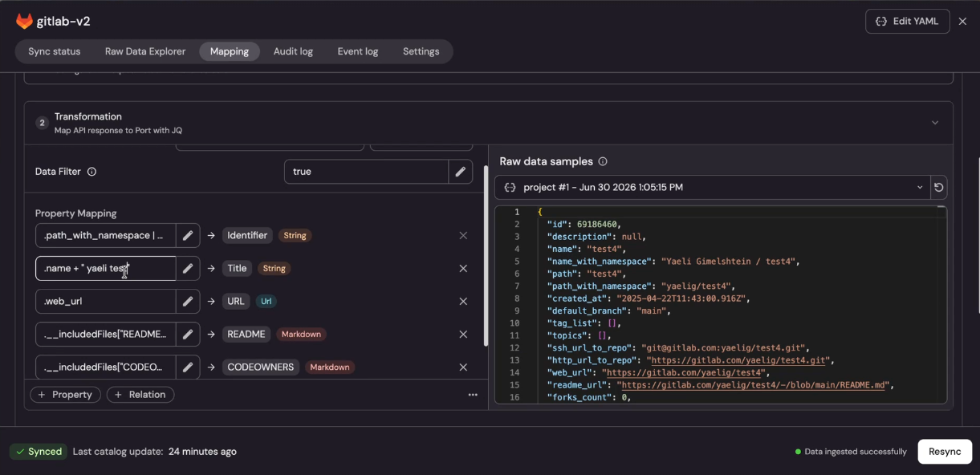The height and width of the screenshot is (475, 980).
Task: Click the .web_url expression field
Action: coord(106,302)
